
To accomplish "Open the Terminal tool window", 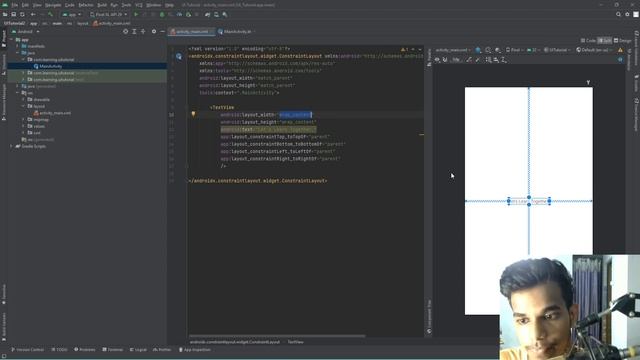I will coord(112,350).
